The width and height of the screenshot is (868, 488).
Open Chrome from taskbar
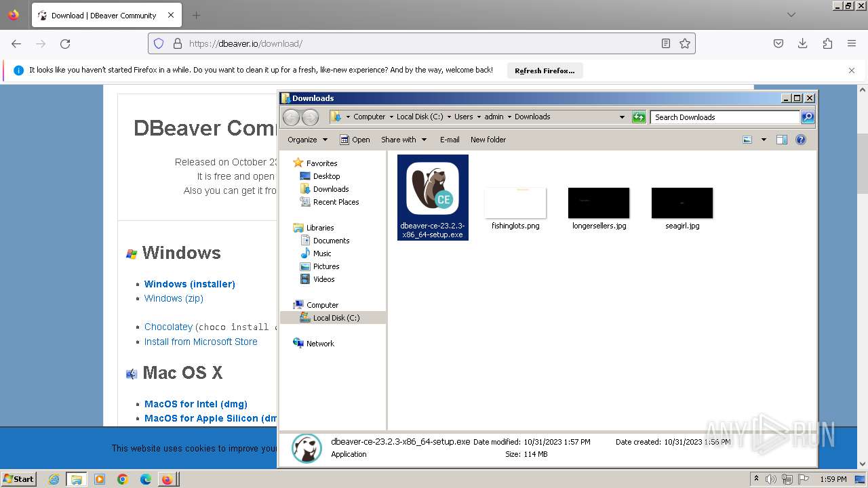[x=123, y=479]
